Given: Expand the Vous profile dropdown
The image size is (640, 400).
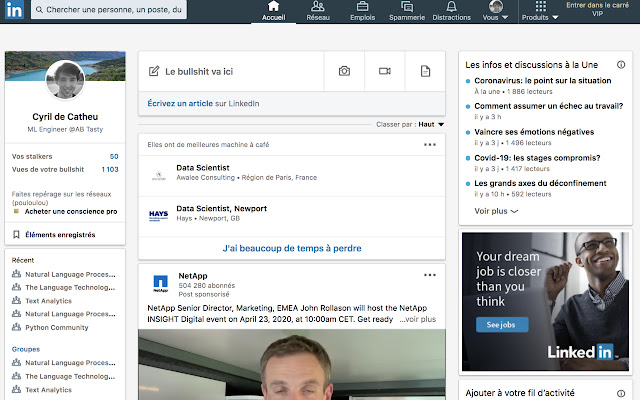Looking at the screenshot, I should pos(496,11).
